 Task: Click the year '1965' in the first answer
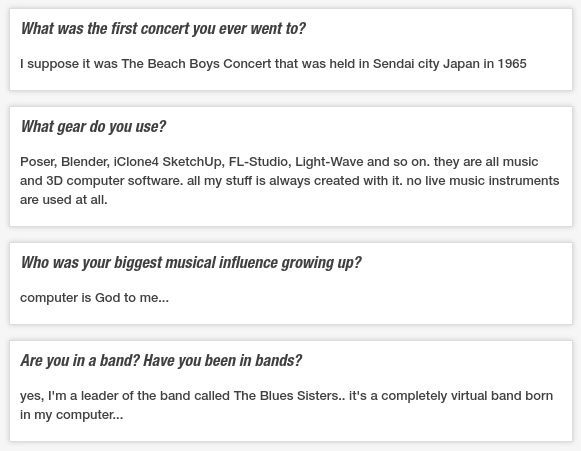pos(512,64)
